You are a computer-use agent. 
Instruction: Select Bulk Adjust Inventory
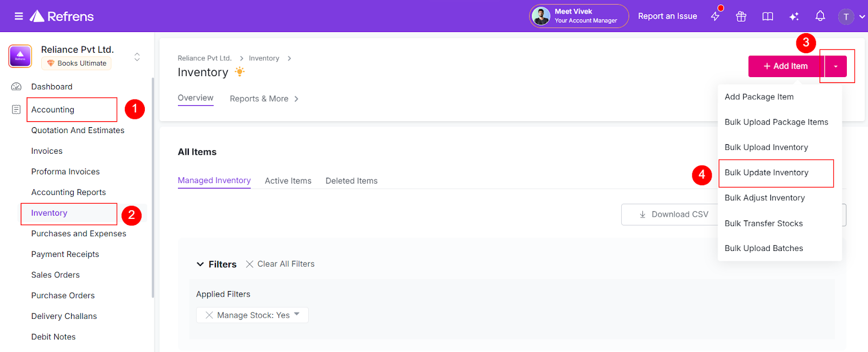(x=764, y=198)
